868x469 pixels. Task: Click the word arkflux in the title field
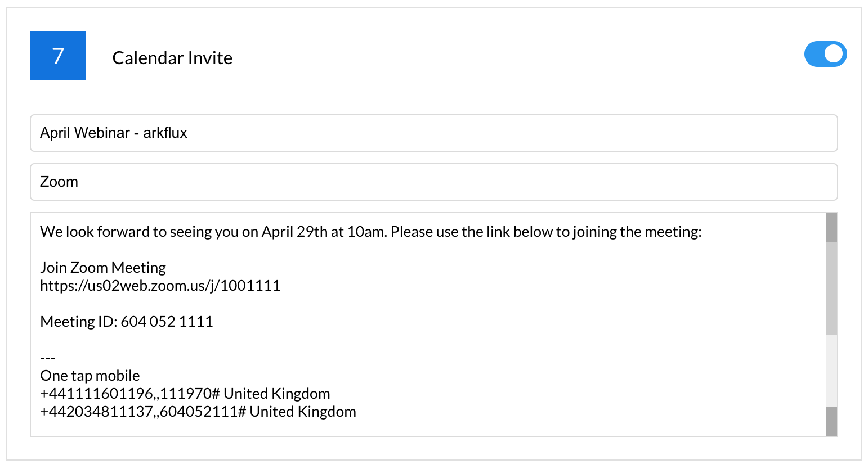click(x=165, y=133)
